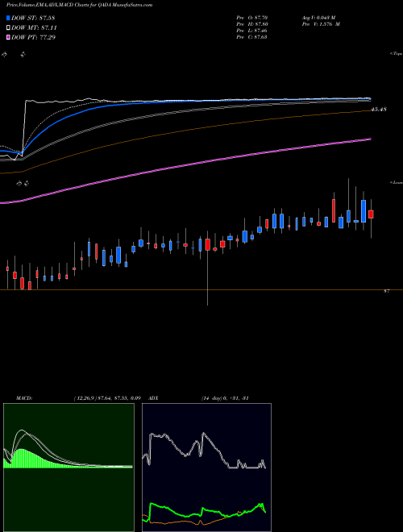
Task: Click the Pre O: 87.70 value
Action: click(251, 17)
